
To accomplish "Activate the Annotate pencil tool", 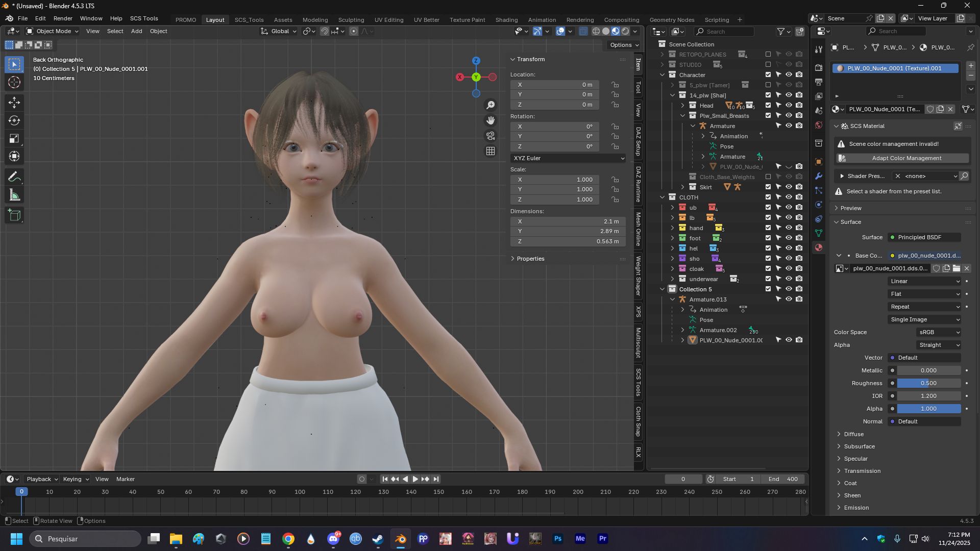I will tap(14, 177).
